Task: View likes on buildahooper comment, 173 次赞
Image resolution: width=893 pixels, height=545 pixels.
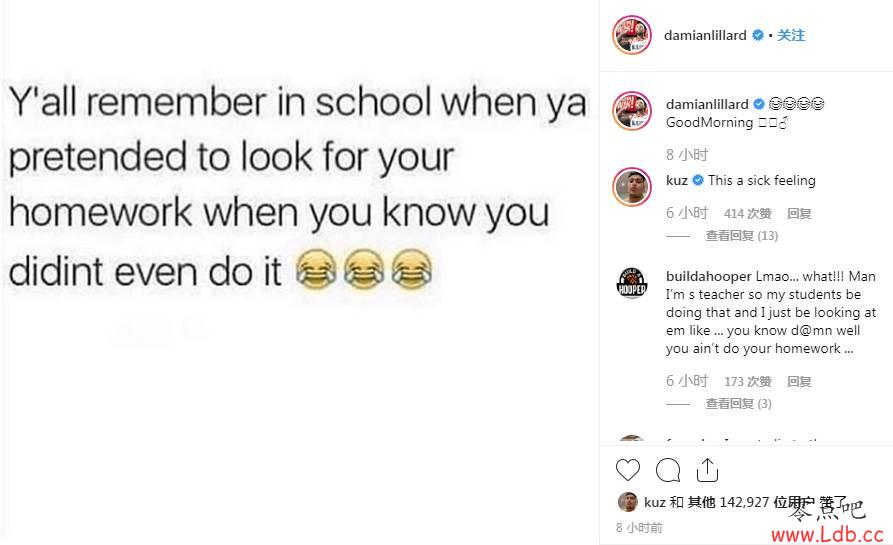Action: 748,382
